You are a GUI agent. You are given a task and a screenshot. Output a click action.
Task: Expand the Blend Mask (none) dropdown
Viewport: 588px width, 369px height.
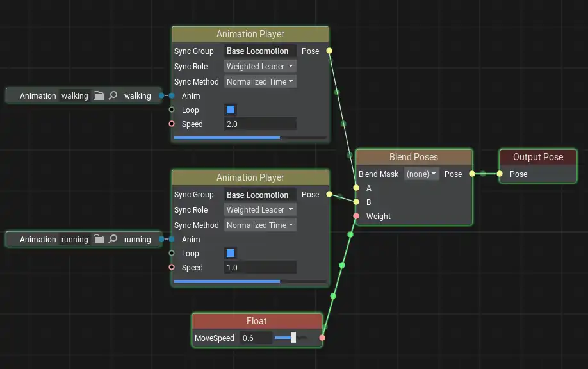(x=421, y=174)
